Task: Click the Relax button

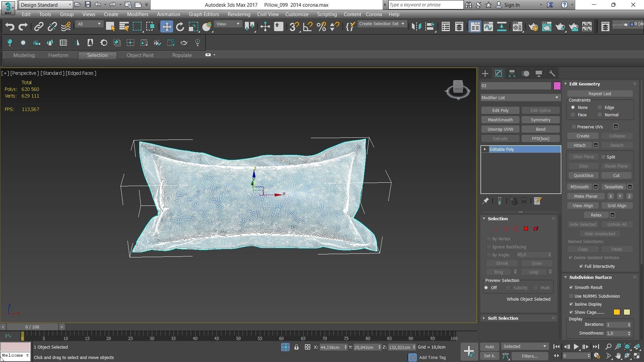Action: (596, 215)
